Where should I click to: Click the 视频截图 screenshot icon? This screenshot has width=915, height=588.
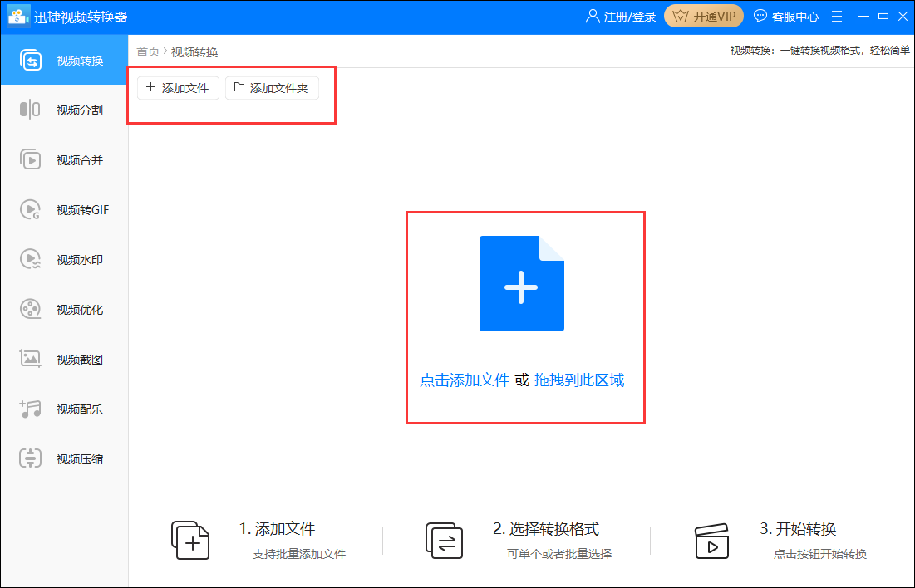tap(31, 359)
